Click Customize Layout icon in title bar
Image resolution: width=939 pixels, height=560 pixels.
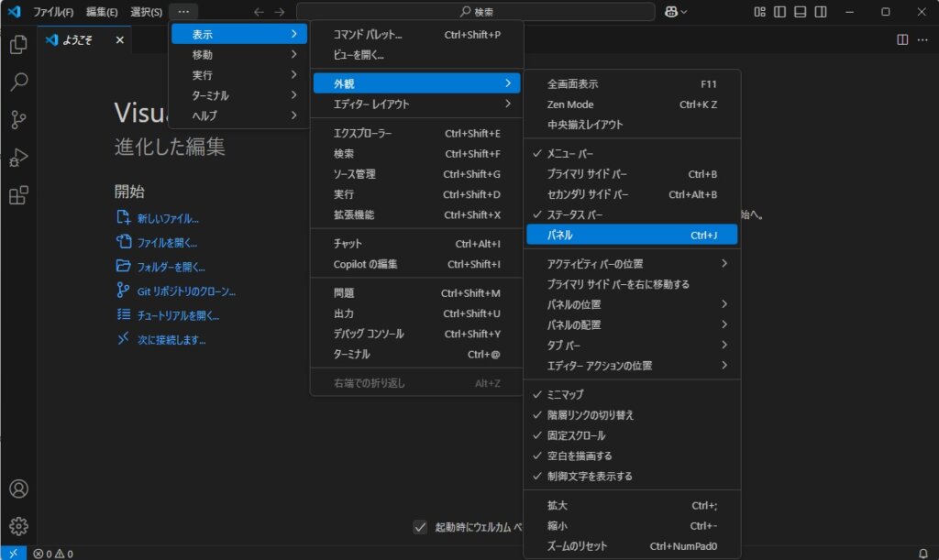tap(759, 12)
